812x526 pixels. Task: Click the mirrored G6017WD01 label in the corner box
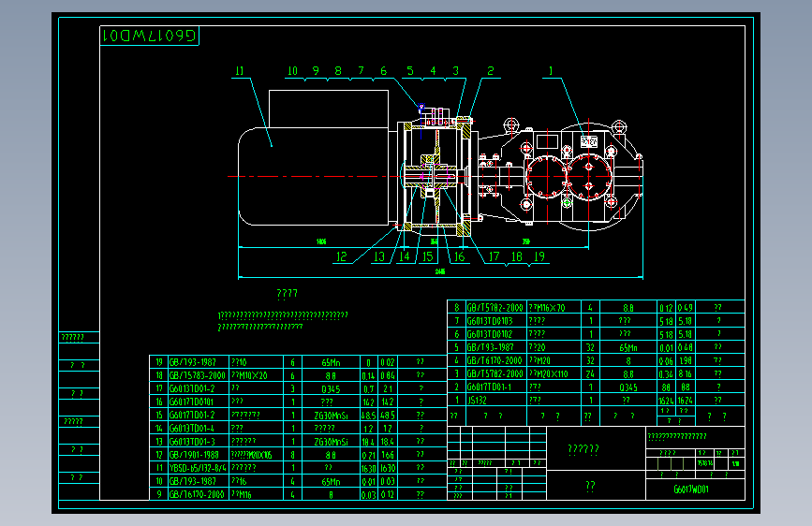pos(150,36)
